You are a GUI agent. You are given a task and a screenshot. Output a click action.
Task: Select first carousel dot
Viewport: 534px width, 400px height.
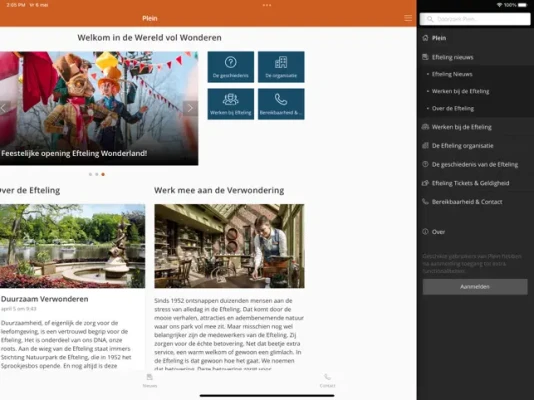coord(90,174)
